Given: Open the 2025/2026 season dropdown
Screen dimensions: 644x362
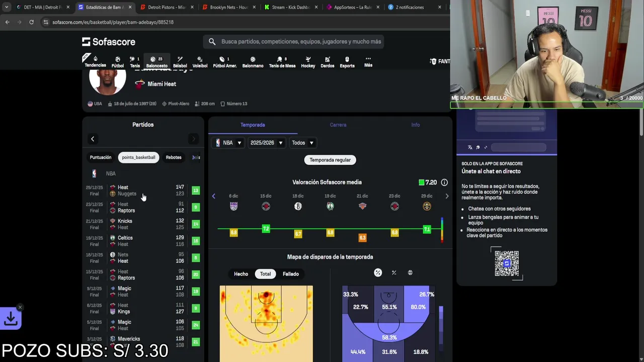Looking at the screenshot, I should click(267, 143).
